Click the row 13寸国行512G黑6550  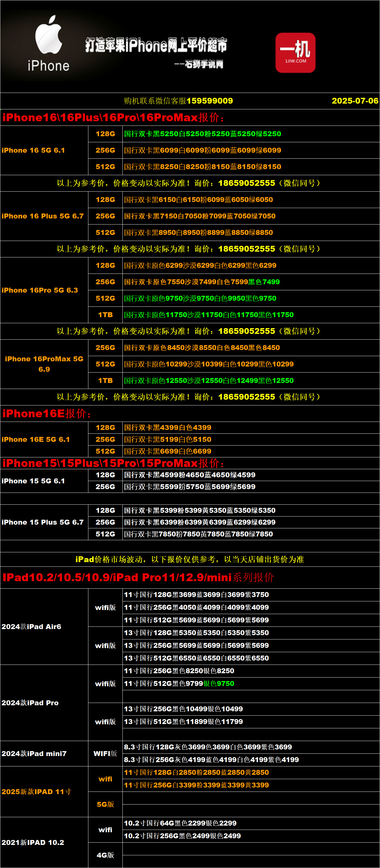click(251, 658)
